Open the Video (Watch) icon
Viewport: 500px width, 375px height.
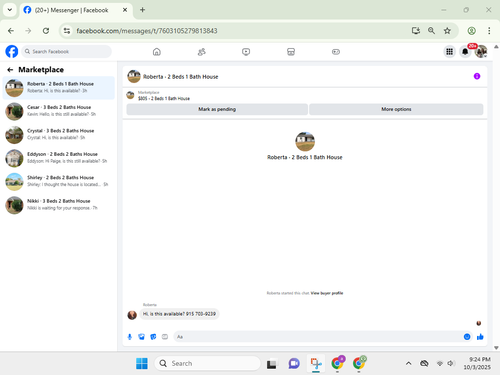(x=246, y=52)
